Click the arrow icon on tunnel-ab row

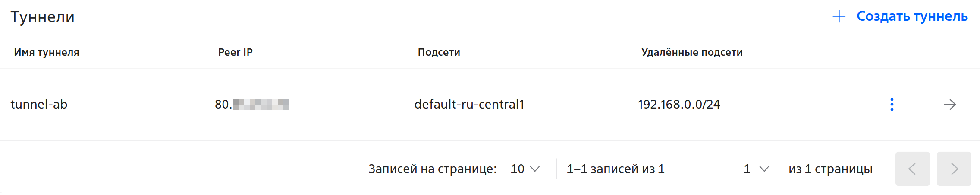pyautogui.click(x=950, y=104)
